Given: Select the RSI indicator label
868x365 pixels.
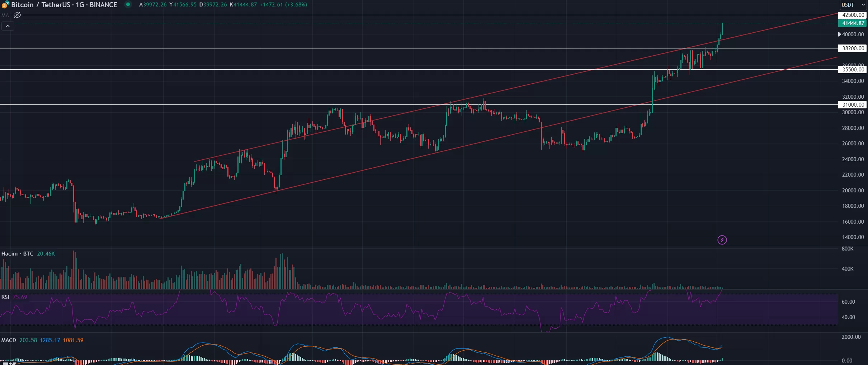Looking at the screenshot, I should pos(5,297).
